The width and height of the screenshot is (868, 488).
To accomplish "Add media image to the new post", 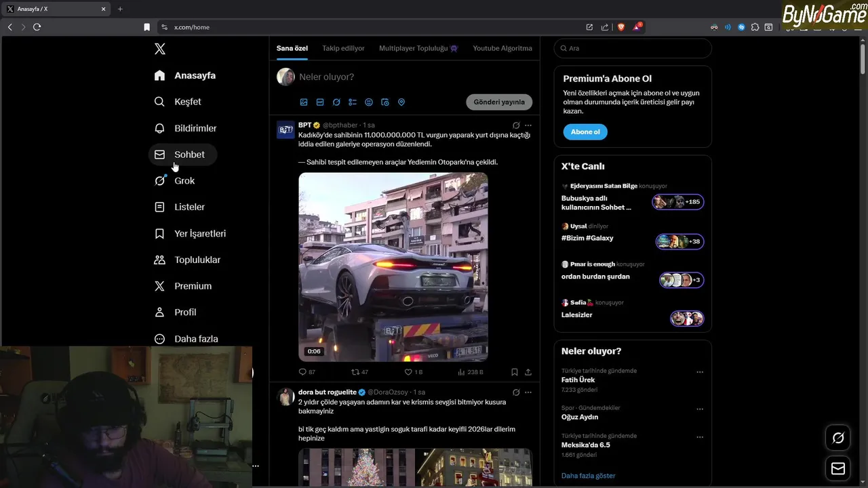I will 304,102.
